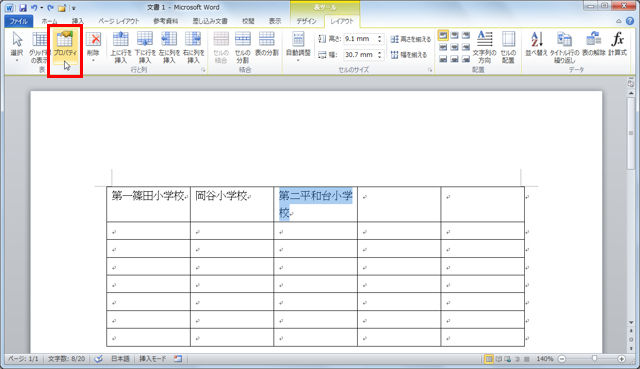Select the top-left cell alignment
Image resolution: width=640 pixels, height=369 pixels.
(x=443, y=36)
